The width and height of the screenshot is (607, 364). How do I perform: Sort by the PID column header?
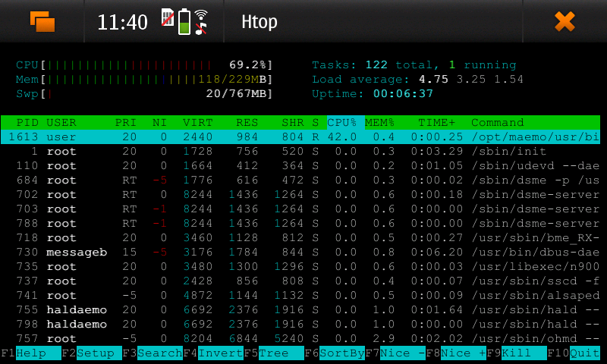[x=27, y=123]
